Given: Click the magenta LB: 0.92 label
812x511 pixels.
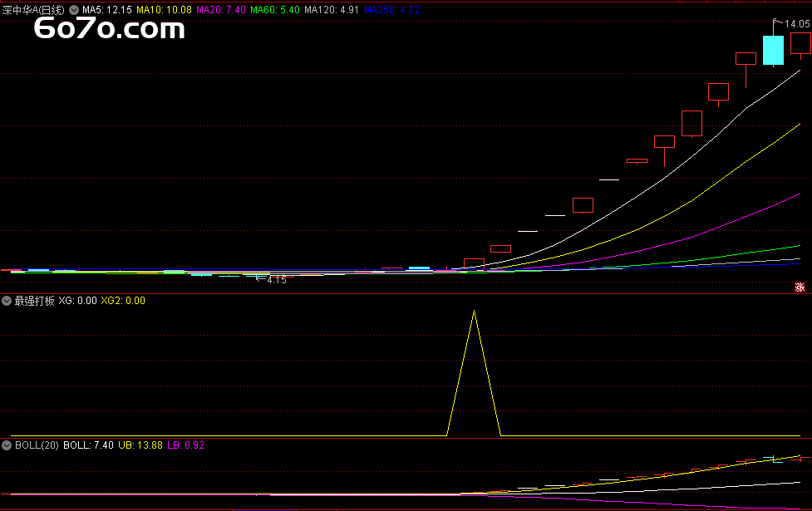Looking at the screenshot, I should pos(186,445).
